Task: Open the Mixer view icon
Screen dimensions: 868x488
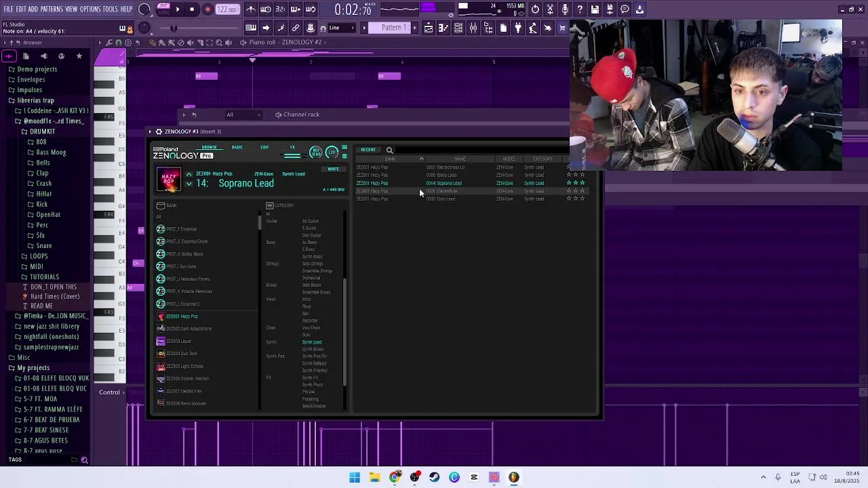Action: (473, 28)
